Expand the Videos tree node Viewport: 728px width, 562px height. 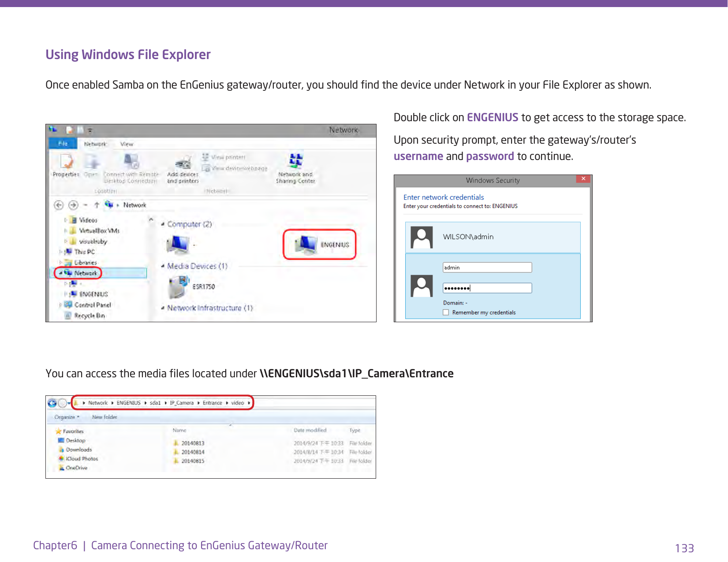tap(65, 220)
